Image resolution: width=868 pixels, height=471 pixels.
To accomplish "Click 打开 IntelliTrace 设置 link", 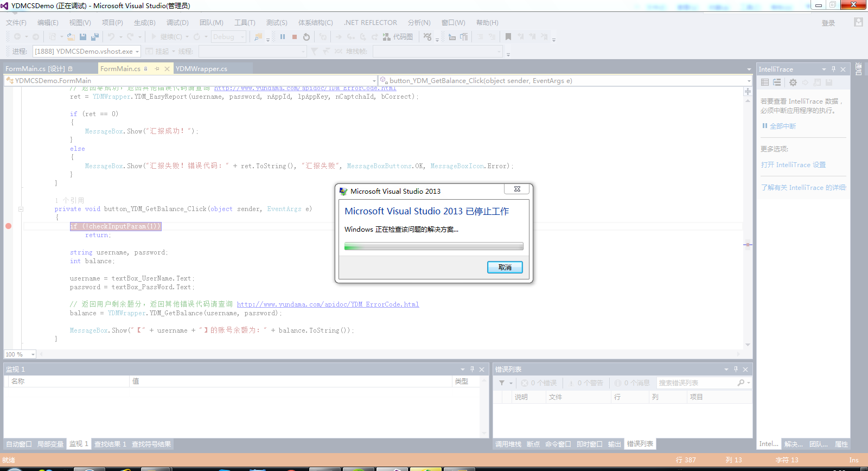I will [793, 165].
